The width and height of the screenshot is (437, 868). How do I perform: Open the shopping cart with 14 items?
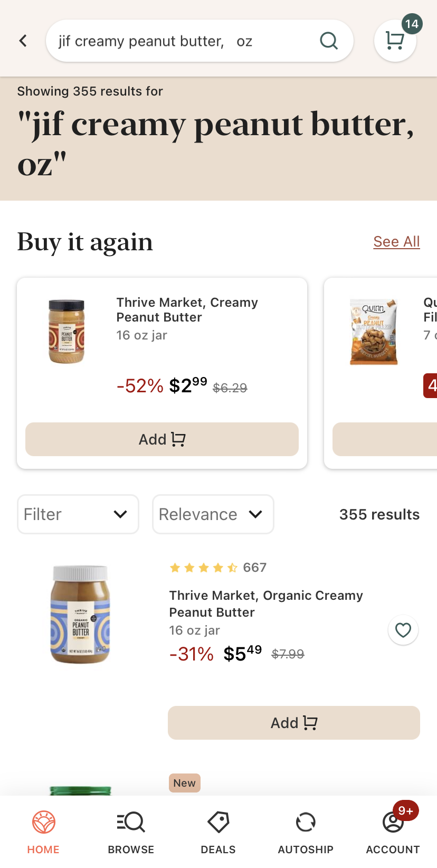click(x=395, y=41)
